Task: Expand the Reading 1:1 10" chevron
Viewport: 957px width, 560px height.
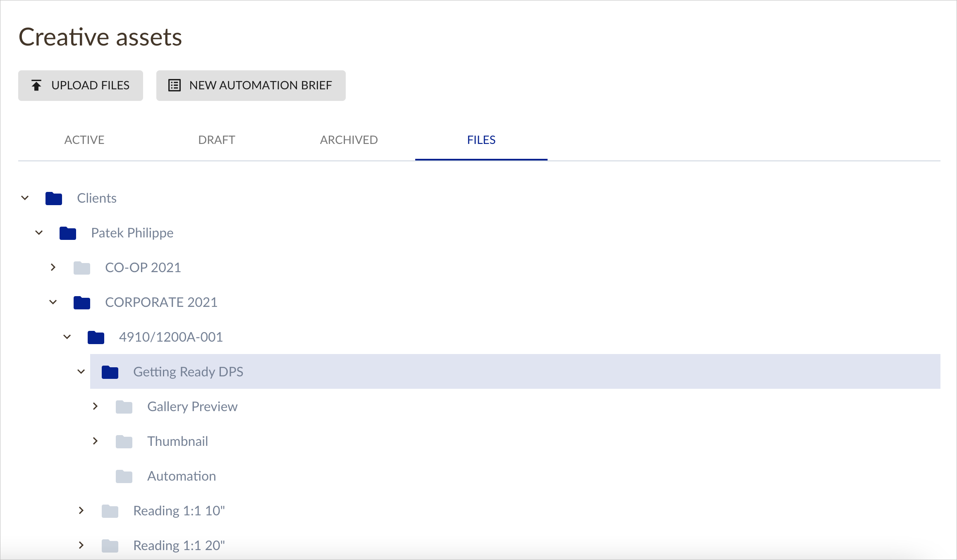Action: point(81,511)
